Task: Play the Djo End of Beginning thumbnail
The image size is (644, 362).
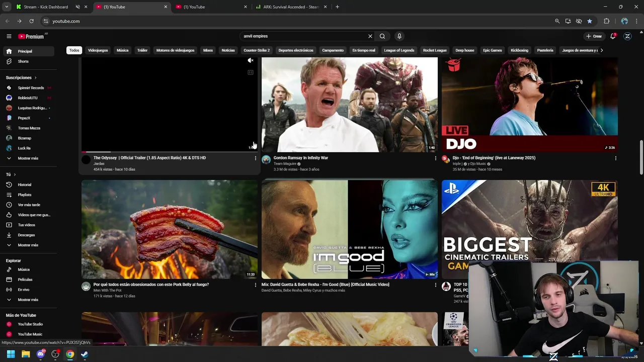Action: tap(530, 105)
